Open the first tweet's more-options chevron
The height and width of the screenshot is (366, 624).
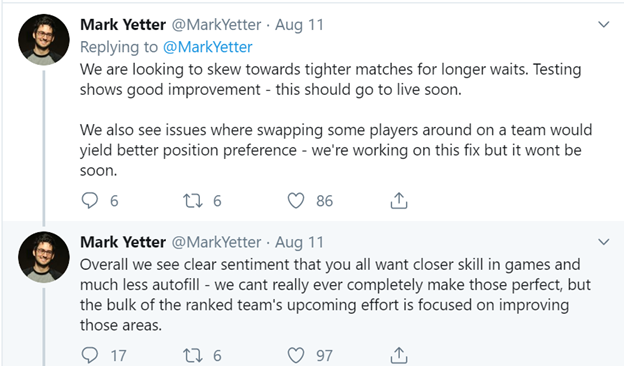tap(604, 24)
